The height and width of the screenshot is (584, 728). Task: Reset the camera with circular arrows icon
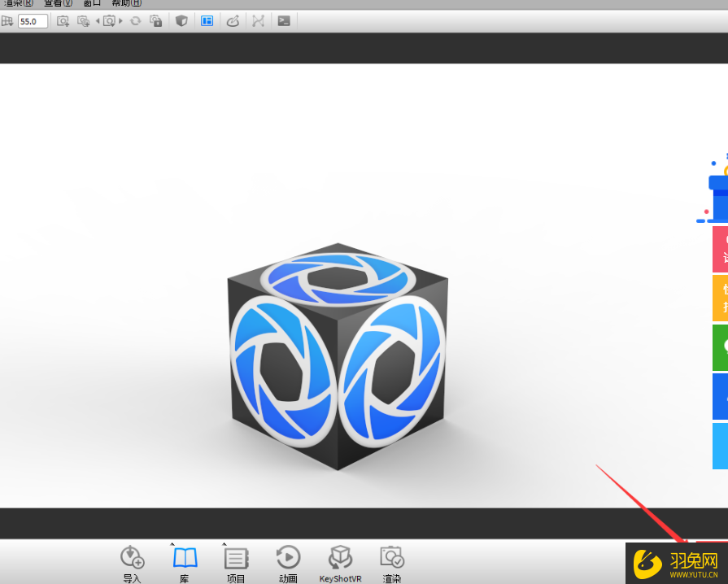[135, 21]
